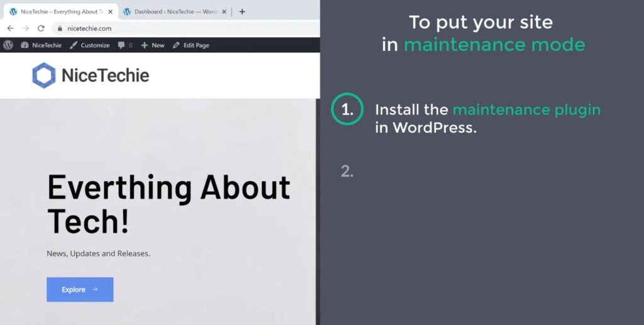Switch to the Dashboard ‹ NiceTechie tab
Image resolution: width=644 pixels, height=325 pixels.
point(175,12)
